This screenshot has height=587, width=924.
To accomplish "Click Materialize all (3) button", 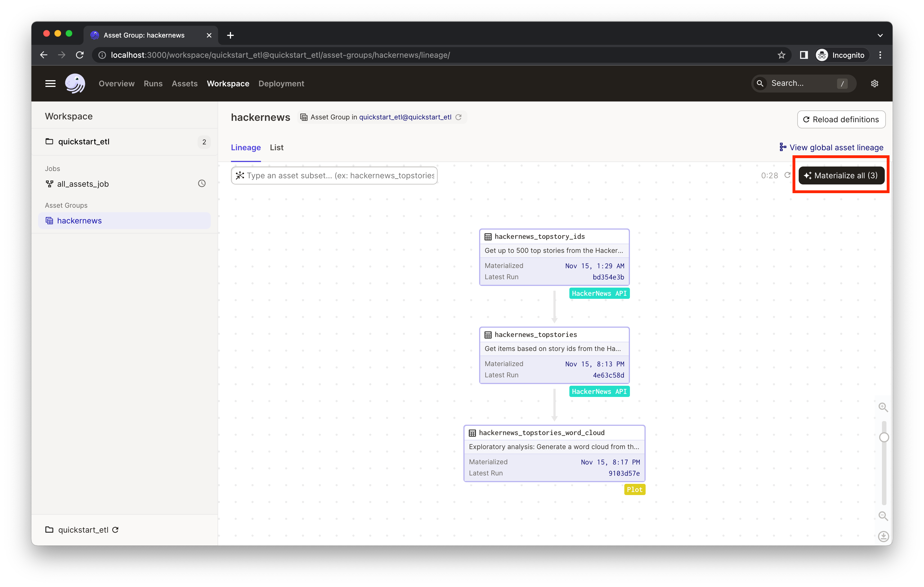I will [x=841, y=175].
